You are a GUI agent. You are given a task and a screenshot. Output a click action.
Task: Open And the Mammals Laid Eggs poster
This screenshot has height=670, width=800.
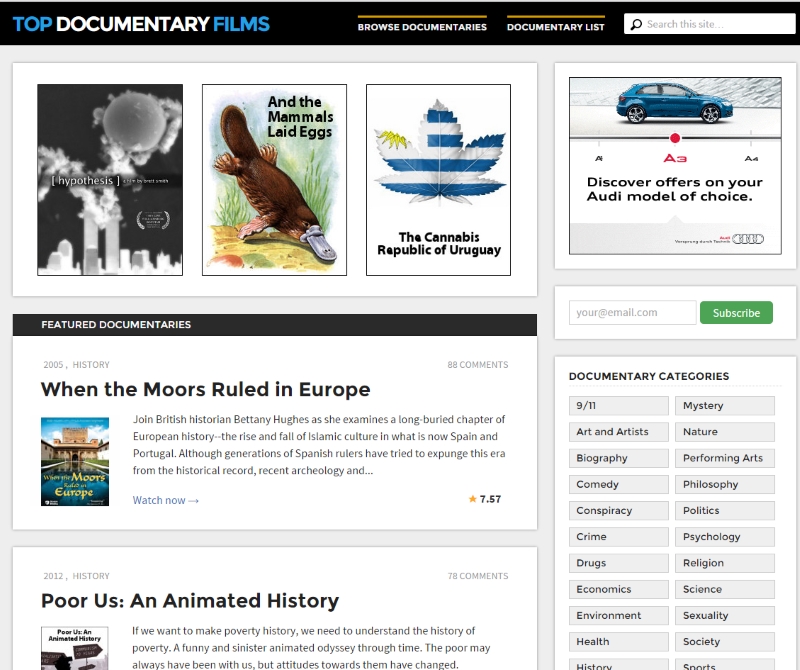tap(274, 180)
